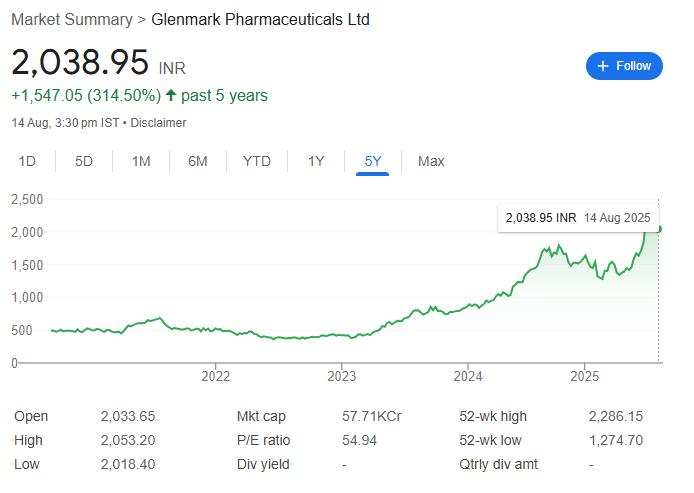Click the Follow button

pyautogui.click(x=624, y=66)
